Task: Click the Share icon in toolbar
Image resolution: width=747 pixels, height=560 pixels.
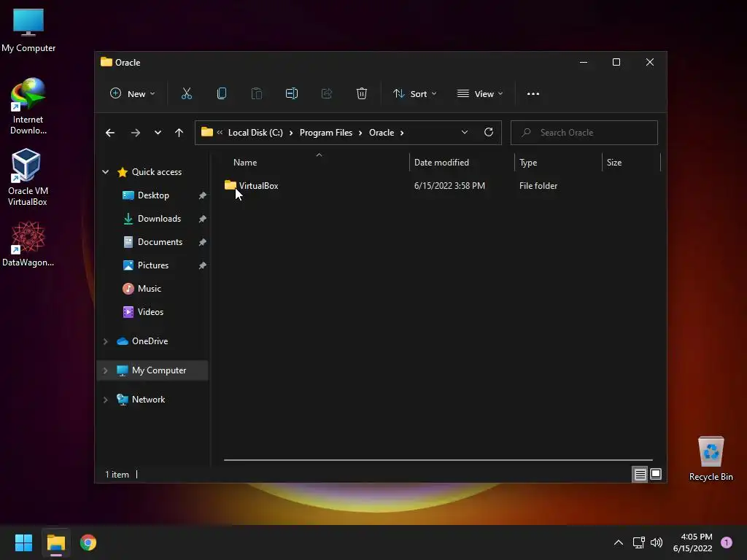Action: tap(327, 93)
